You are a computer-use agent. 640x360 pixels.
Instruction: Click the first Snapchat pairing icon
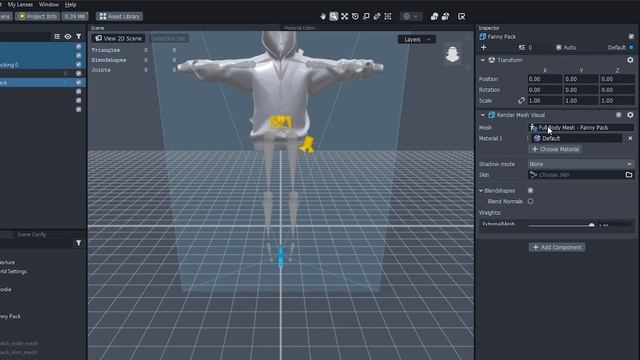(x=434, y=16)
